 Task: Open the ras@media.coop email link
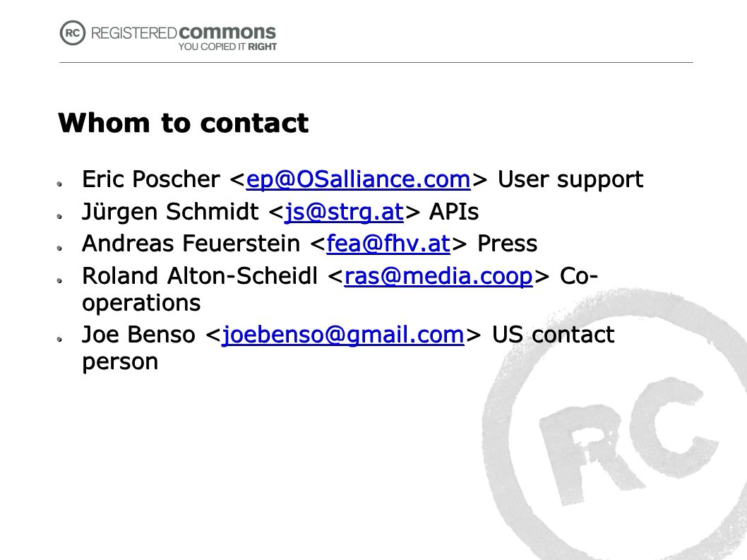[x=438, y=276]
